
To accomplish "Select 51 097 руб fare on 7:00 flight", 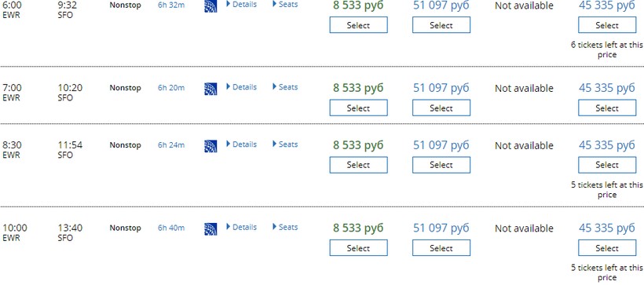I will click(441, 108).
